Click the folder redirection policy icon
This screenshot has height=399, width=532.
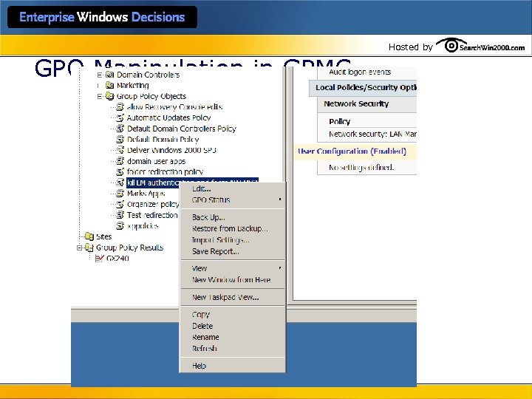(x=120, y=171)
